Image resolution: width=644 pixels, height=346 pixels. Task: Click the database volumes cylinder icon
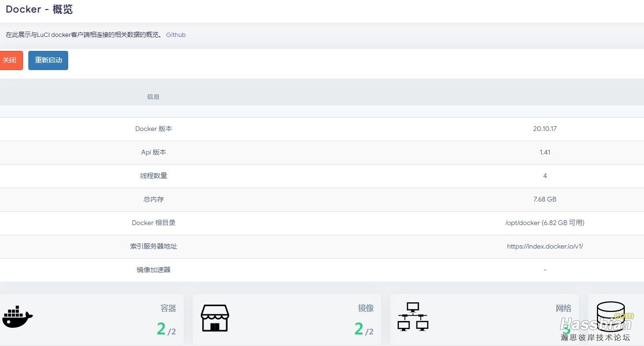tap(610, 316)
